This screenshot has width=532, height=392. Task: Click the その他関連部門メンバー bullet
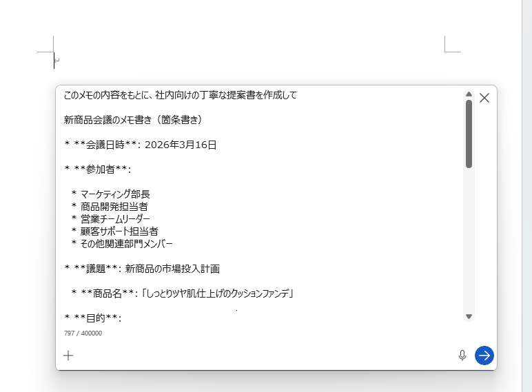(x=122, y=244)
